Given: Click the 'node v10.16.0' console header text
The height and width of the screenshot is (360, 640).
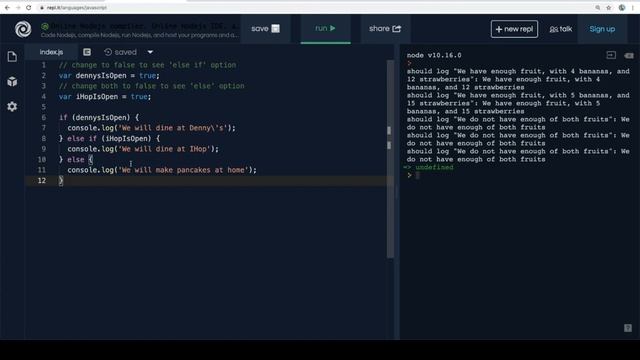Looking at the screenshot, I should point(434,55).
